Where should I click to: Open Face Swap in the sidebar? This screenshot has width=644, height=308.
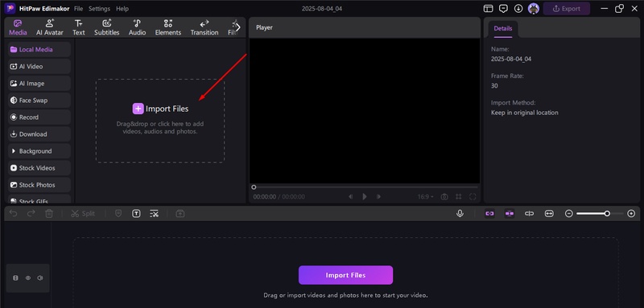click(39, 100)
